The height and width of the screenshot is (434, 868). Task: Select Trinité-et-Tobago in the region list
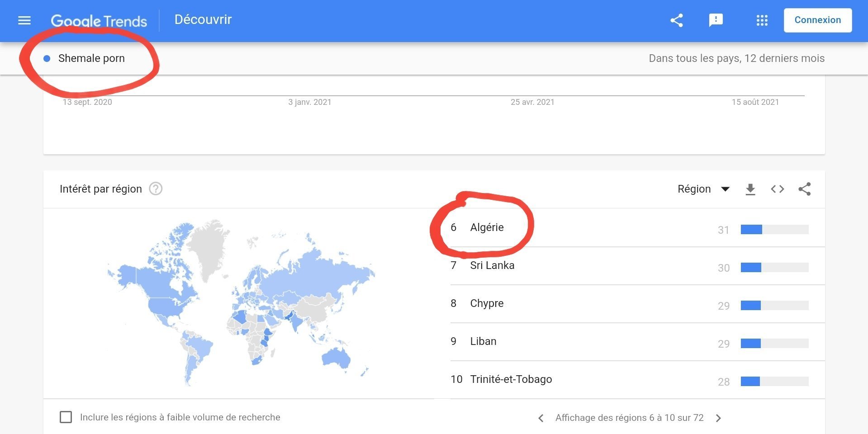pos(511,379)
